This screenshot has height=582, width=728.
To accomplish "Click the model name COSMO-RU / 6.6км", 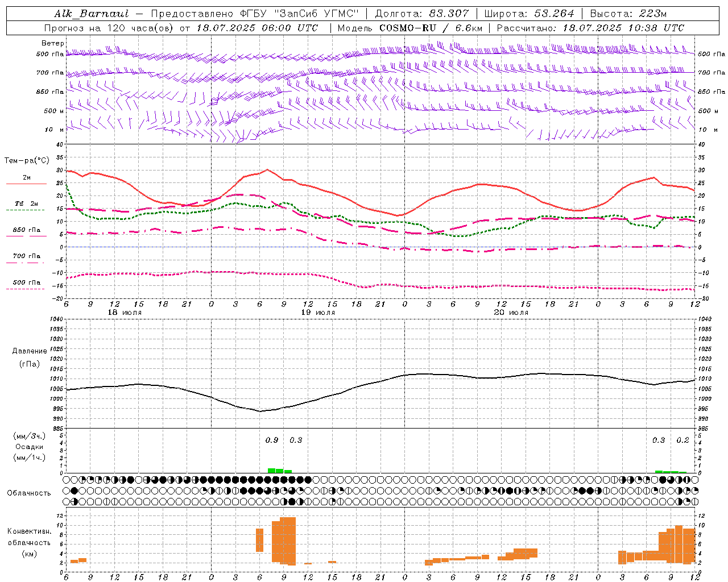I will (432, 28).
